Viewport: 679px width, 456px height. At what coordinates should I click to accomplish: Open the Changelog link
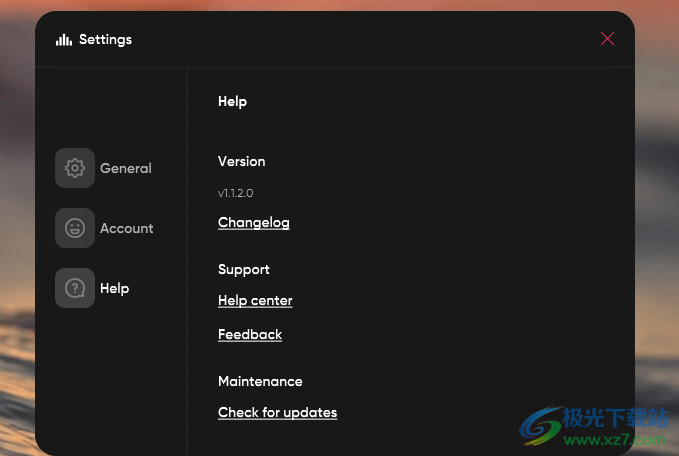pos(254,222)
